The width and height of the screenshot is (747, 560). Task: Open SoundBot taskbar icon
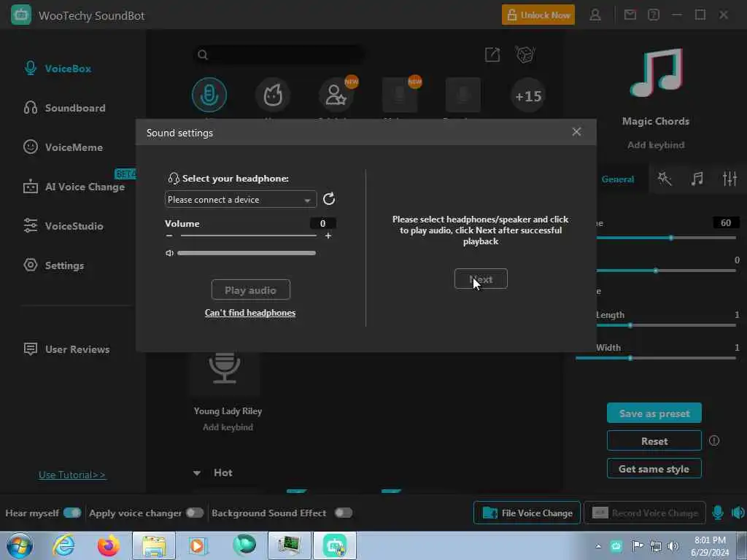(335, 545)
